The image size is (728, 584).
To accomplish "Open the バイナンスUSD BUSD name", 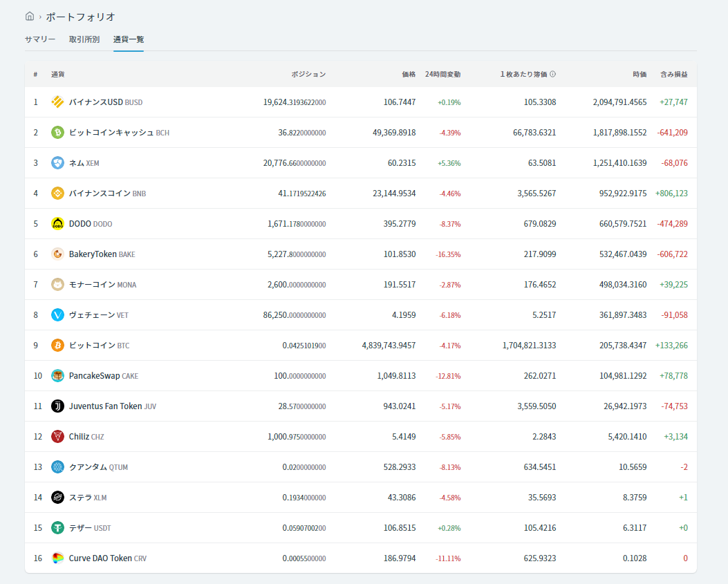I will pyautogui.click(x=106, y=102).
